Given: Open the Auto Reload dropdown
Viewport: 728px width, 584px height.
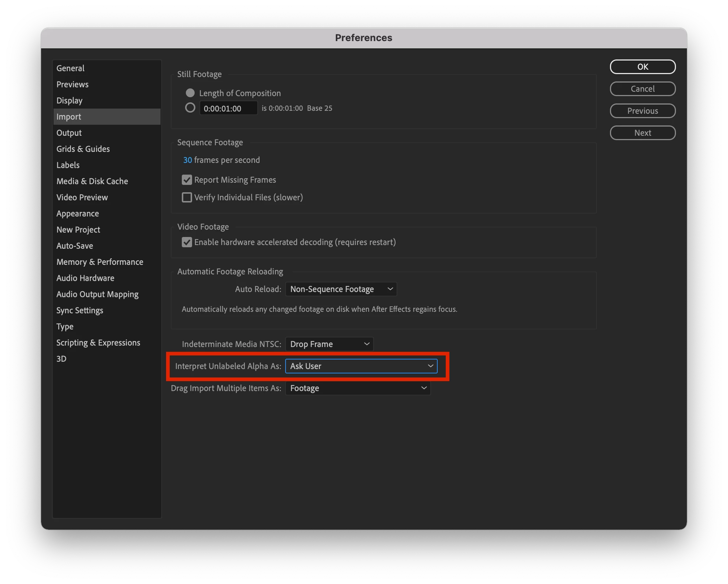Looking at the screenshot, I should [341, 289].
